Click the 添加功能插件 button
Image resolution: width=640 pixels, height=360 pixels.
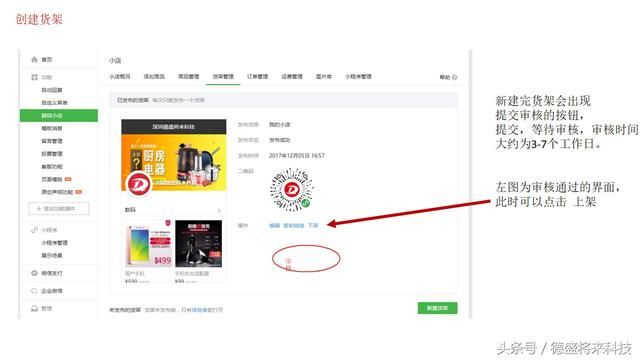pos(59,209)
